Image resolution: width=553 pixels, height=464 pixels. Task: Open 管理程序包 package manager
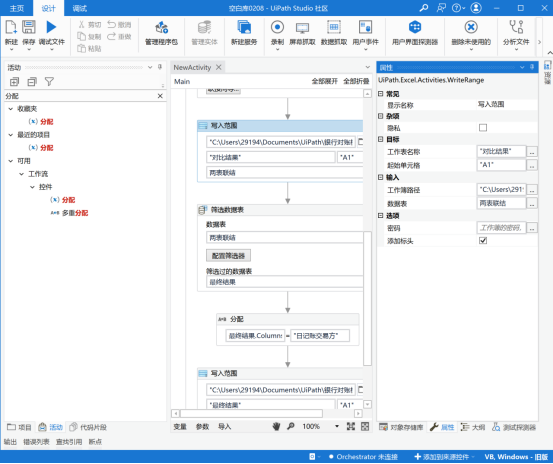coord(162,27)
